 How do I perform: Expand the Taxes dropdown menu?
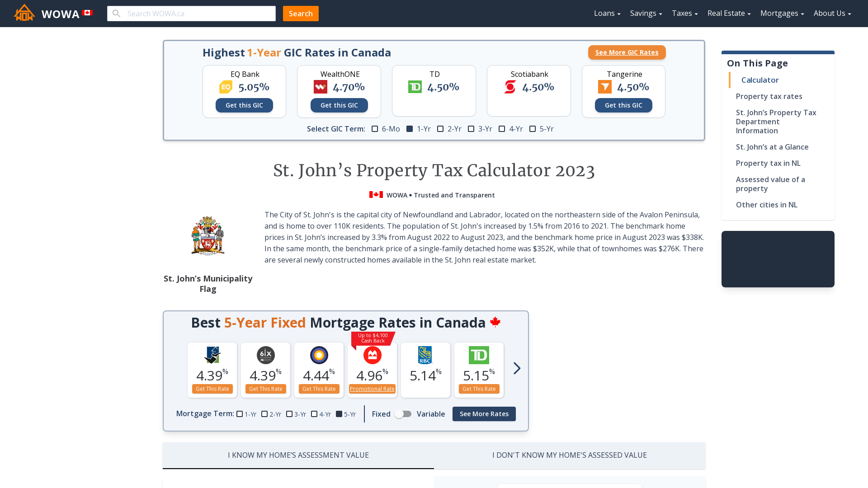[684, 13]
